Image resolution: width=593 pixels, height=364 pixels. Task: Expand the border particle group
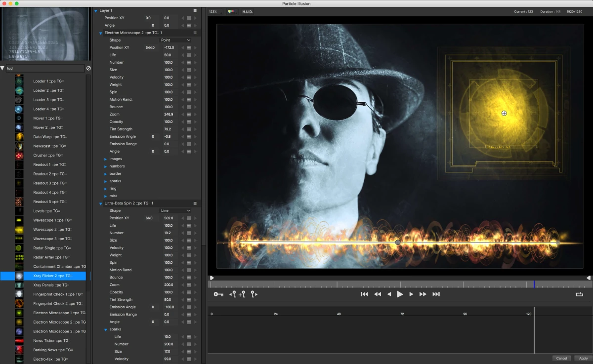(105, 173)
